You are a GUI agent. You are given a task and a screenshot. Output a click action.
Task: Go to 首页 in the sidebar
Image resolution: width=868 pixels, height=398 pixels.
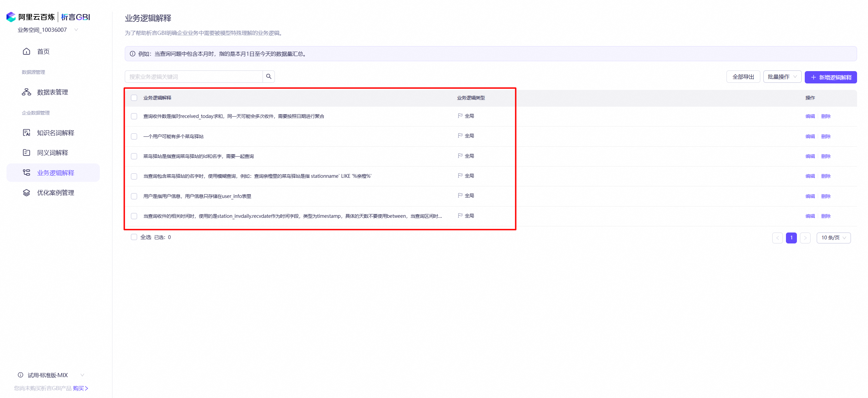pyautogui.click(x=43, y=52)
